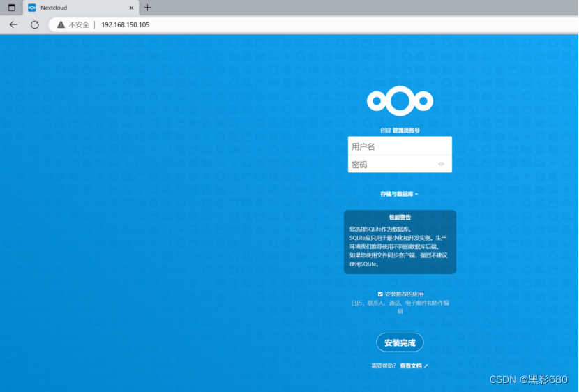Open the tab actions menu icon
Screen dimensions: 579x392
[x=11, y=8]
